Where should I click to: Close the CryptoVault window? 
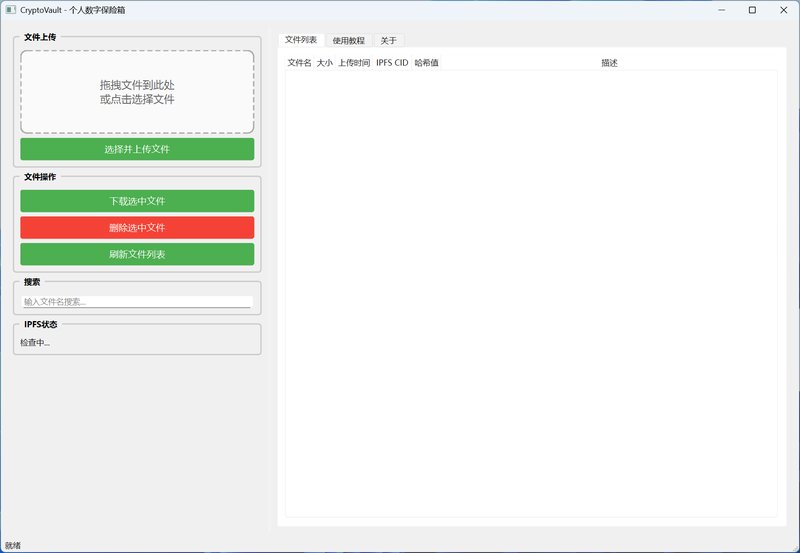pos(784,10)
